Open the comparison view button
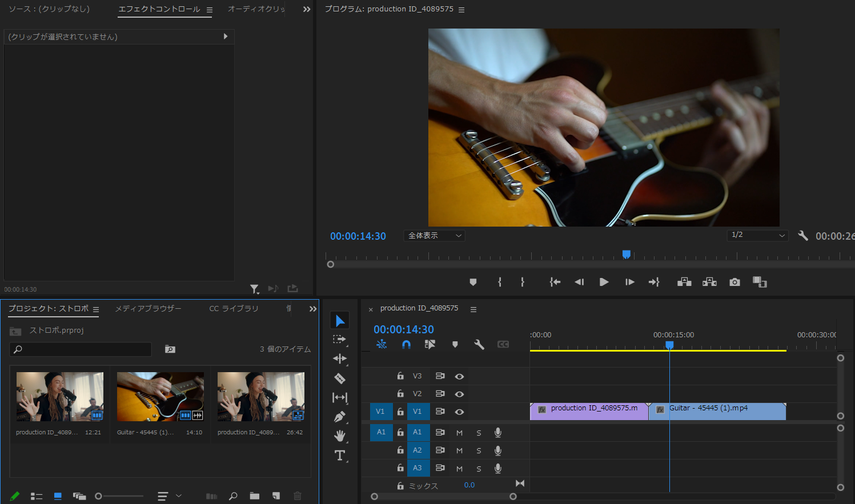Image resolution: width=855 pixels, height=504 pixels. click(x=760, y=282)
